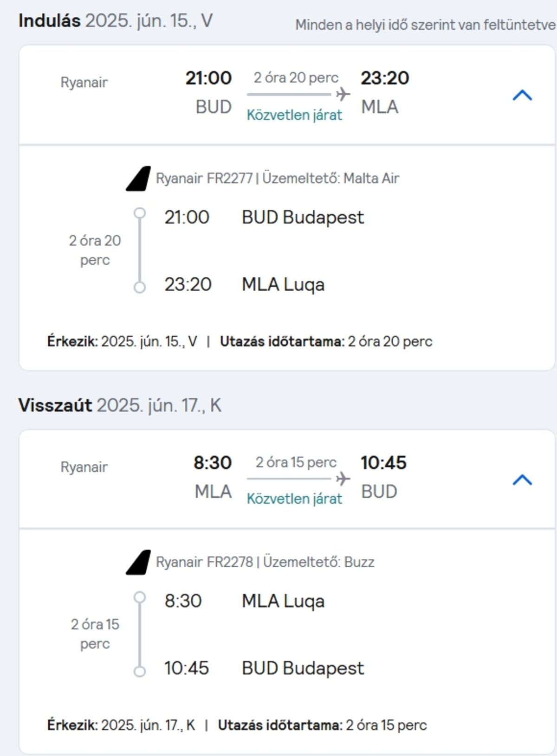The height and width of the screenshot is (756, 557).
Task: Click the 'Érkezik: 2025. jún. 17., K' arrival line
Action: (121, 725)
